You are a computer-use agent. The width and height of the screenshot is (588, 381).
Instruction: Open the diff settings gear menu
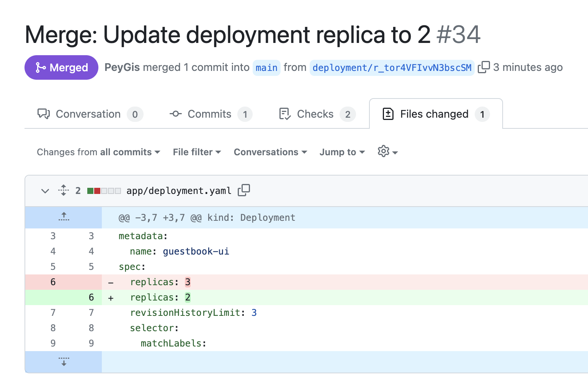point(387,152)
